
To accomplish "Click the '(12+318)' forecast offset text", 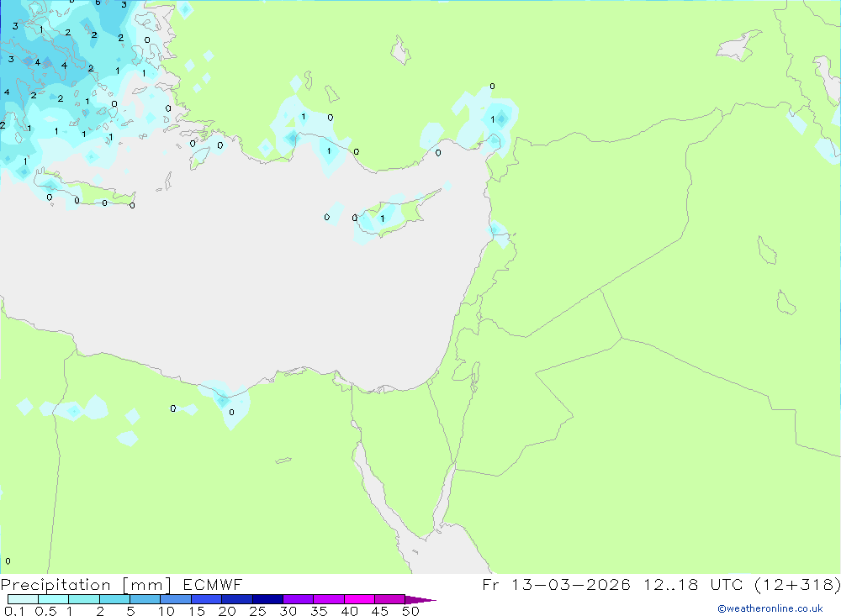I will tap(797, 584).
